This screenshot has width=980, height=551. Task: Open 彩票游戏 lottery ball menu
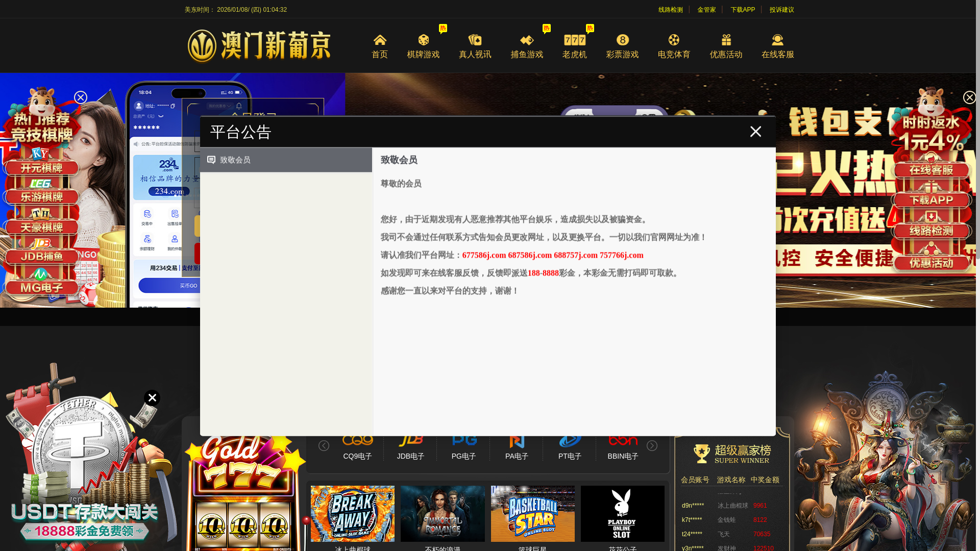tap(622, 46)
